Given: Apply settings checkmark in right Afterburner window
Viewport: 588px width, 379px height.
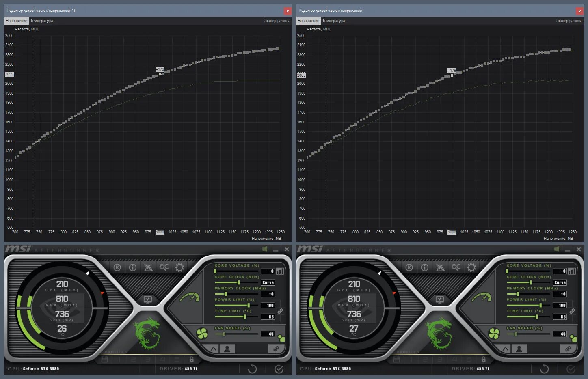Looking at the screenshot, I should [571, 369].
